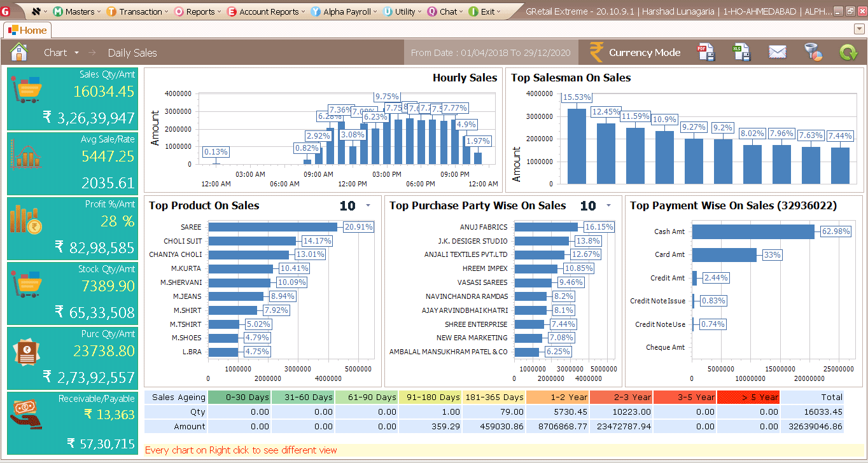Open Top Product On Sales count dropdown
Image resolution: width=868 pixels, height=463 pixels.
[x=367, y=205]
